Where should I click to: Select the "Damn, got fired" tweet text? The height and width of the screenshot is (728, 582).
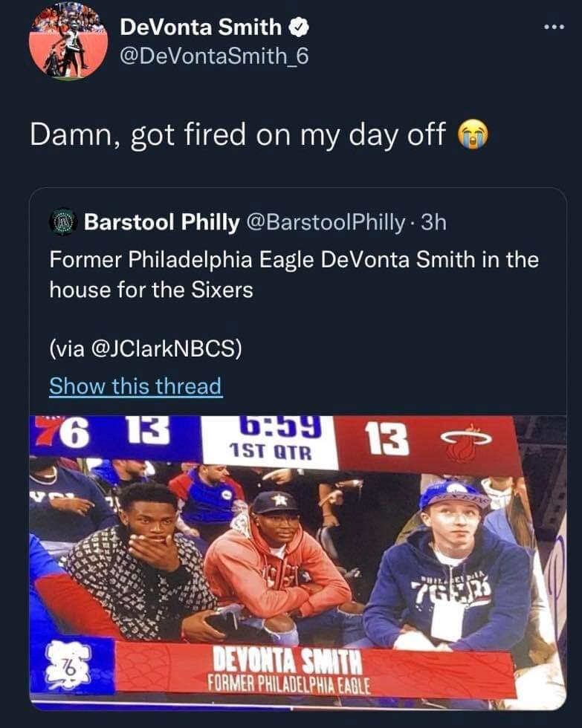(238, 134)
